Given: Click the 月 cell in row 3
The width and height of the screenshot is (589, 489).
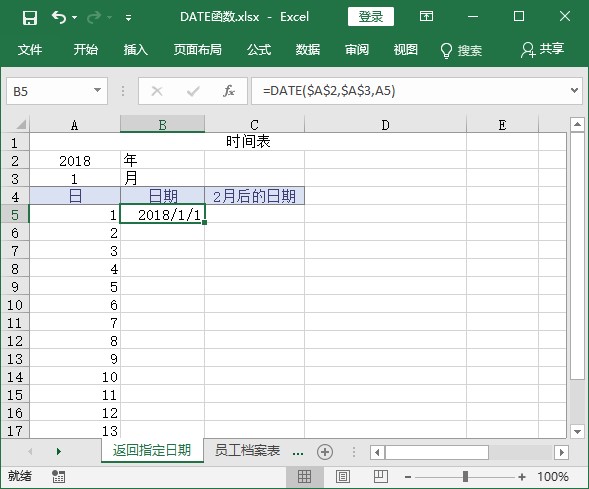Looking at the screenshot, I should click(x=162, y=178).
